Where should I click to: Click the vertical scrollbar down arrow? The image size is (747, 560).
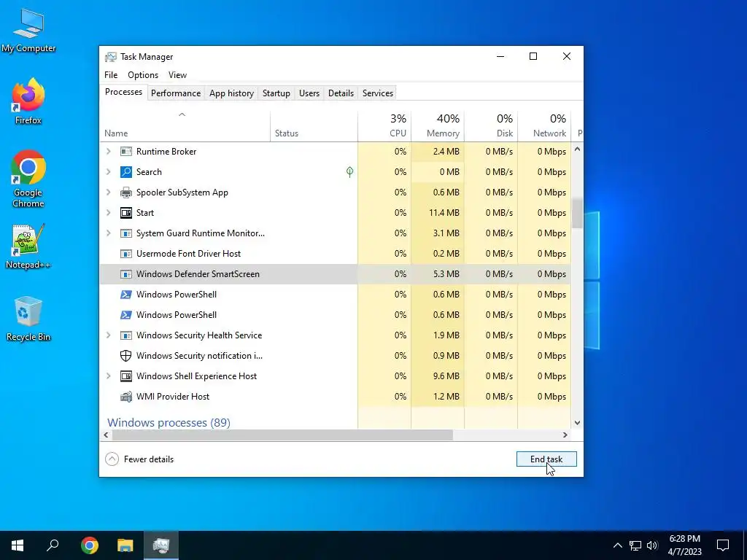coord(577,423)
